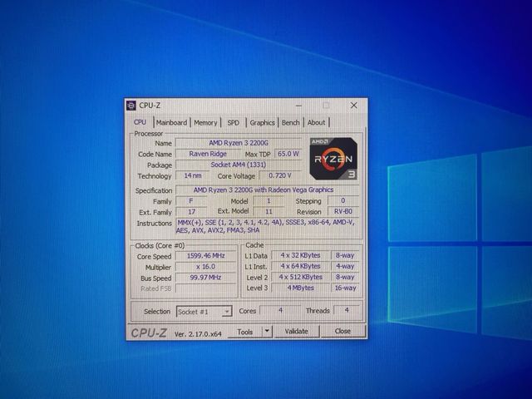Click the Code Name value Raven Ridge

[208, 154]
